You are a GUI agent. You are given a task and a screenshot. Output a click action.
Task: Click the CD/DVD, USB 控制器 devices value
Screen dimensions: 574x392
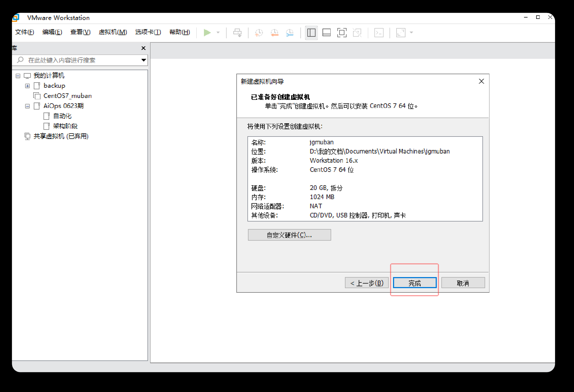point(358,215)
